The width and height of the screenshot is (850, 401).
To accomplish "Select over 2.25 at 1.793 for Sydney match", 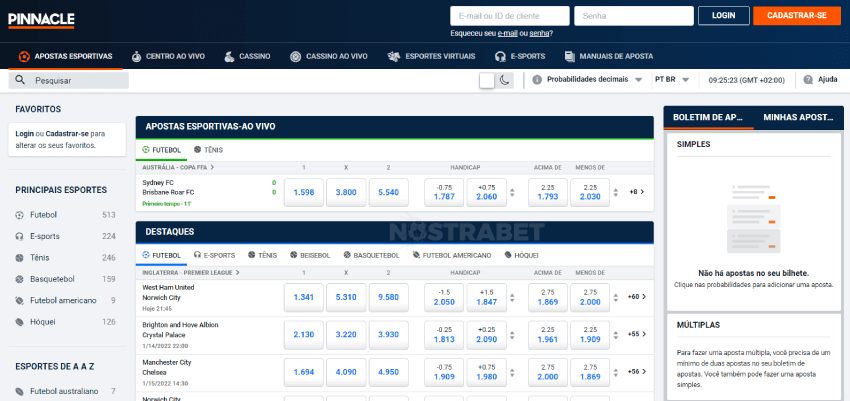I will pyautogui.click(x=548, y=192).
